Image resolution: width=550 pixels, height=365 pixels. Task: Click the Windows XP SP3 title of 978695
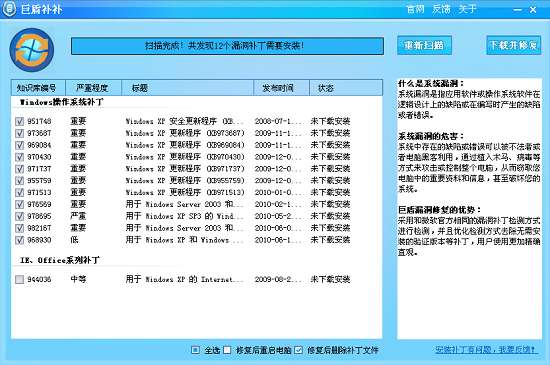click(x=185, y=216)
